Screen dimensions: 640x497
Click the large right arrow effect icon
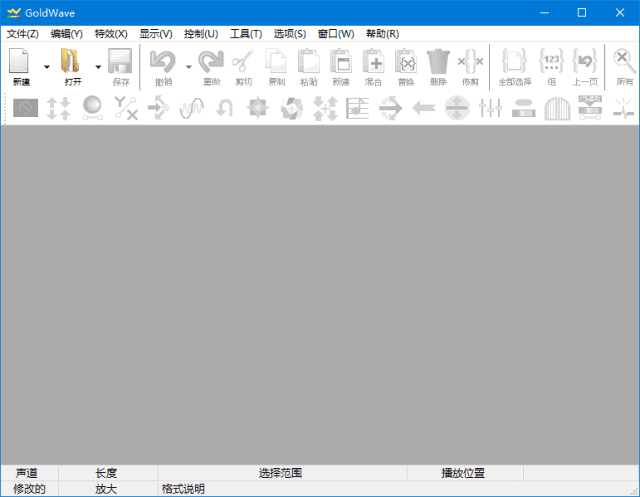pyautogui.click(x=391, y=108)
